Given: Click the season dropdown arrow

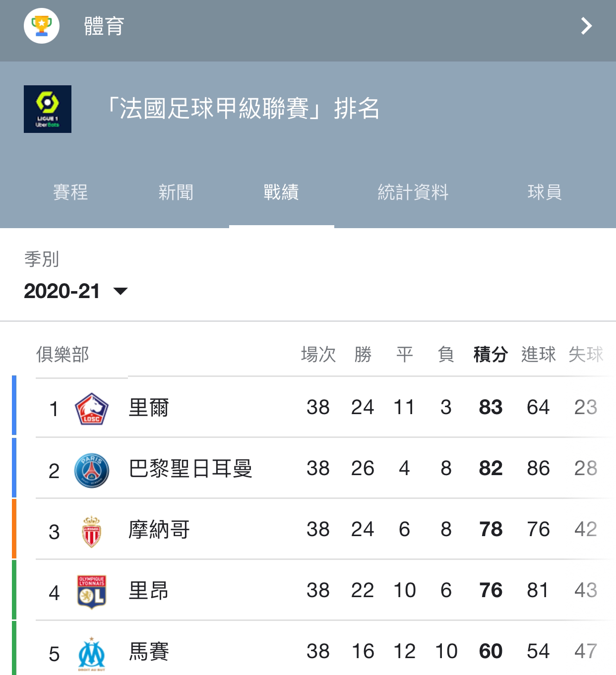Looking at the screenshot, I should 121,291.
